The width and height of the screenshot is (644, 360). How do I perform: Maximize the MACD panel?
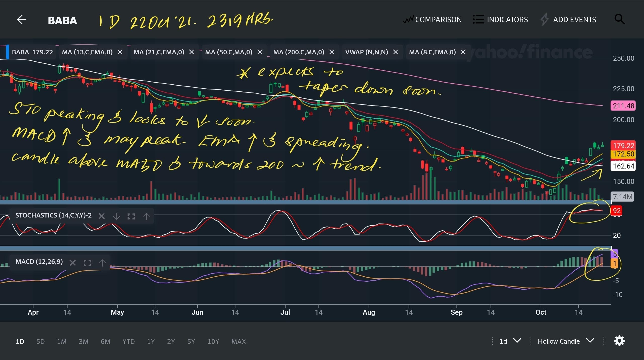pos(87,263)
